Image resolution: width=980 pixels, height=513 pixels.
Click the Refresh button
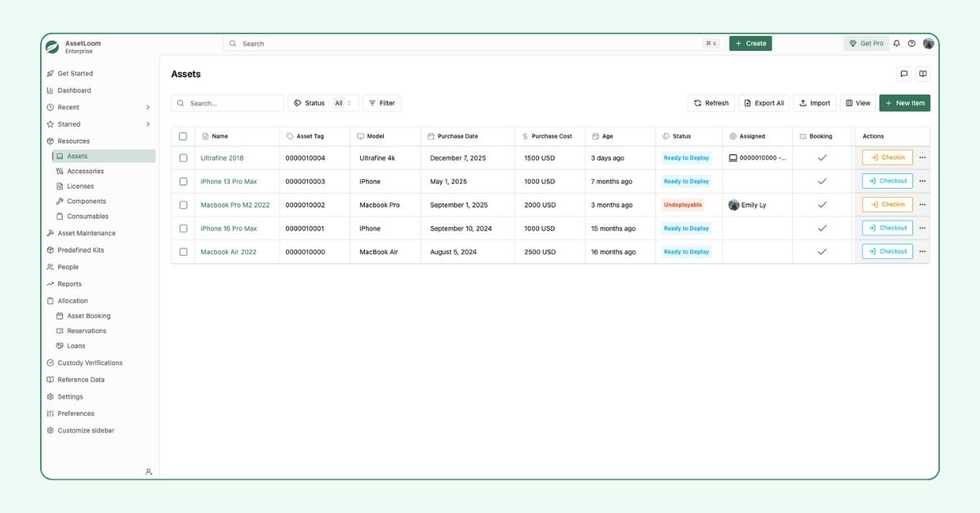[711, 103]
